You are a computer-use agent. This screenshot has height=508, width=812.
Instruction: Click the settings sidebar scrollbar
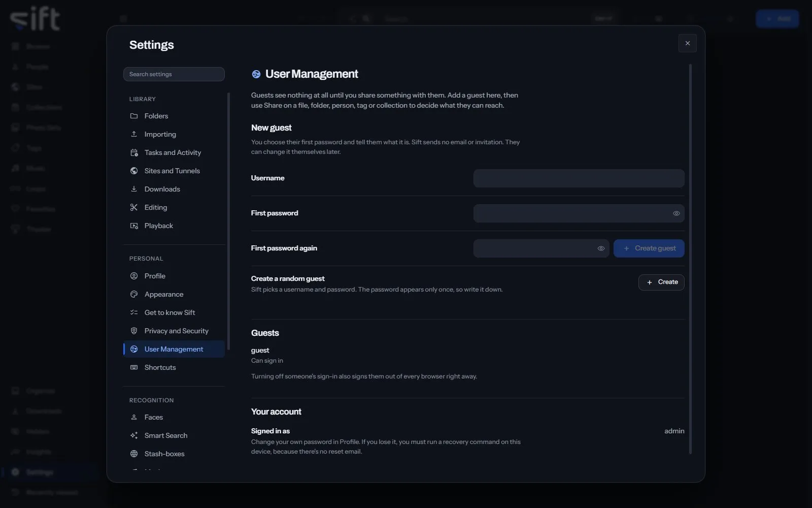[x=228, y=221]
